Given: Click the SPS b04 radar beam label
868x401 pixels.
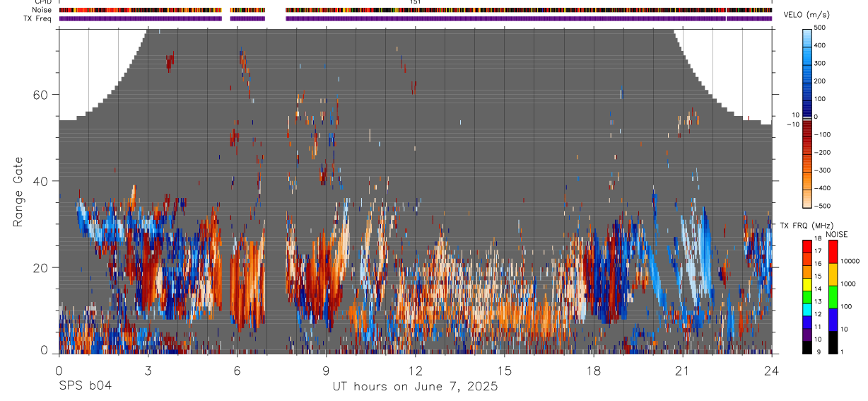Looking at the screenshot, I should (85, 386).
